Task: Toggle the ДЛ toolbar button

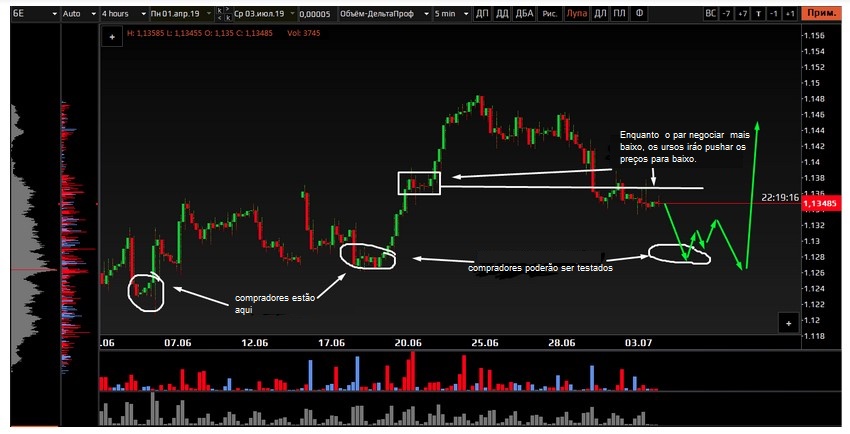Action: point(600,14)
